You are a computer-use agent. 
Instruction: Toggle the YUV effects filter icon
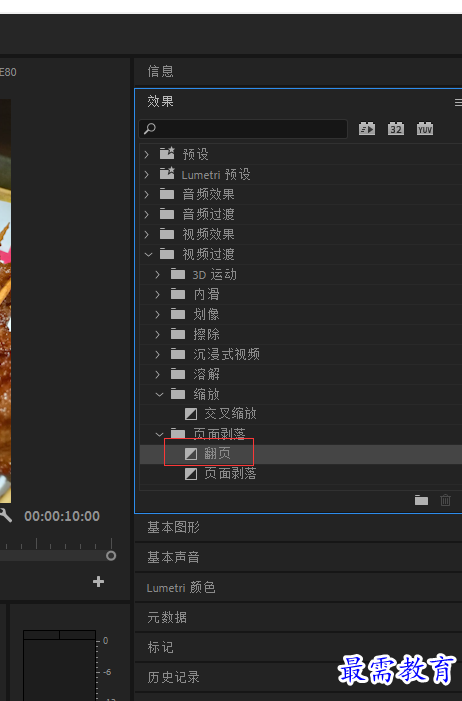click(x=425, y=129)
